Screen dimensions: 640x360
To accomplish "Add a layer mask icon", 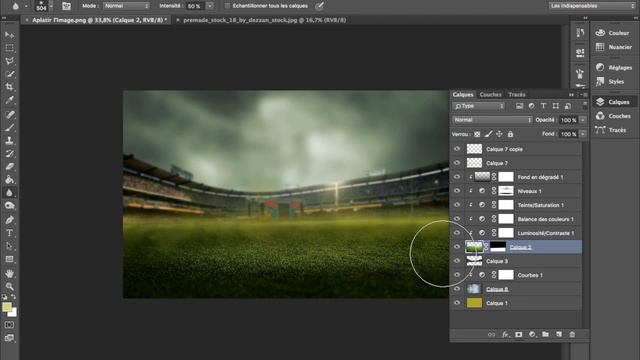I will (518, 334).
